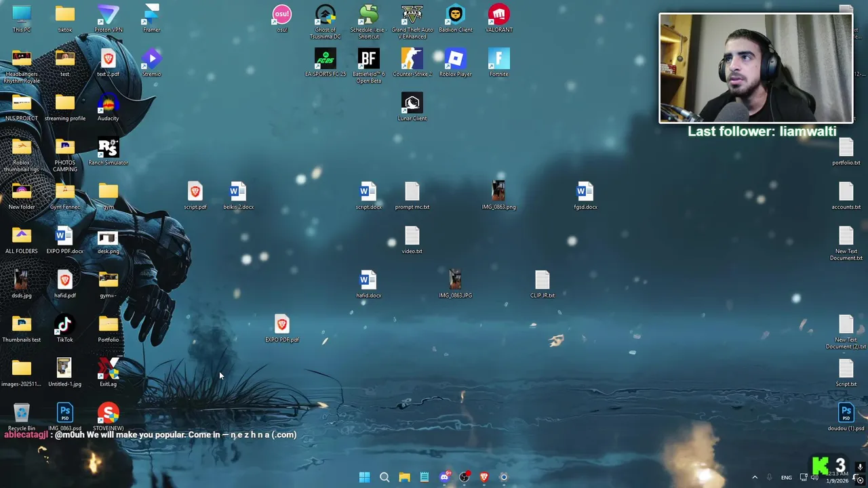Open the PHOTOS CAMPING folder
The height and width of the screenshot is (488, 868).
click(65, 155)
